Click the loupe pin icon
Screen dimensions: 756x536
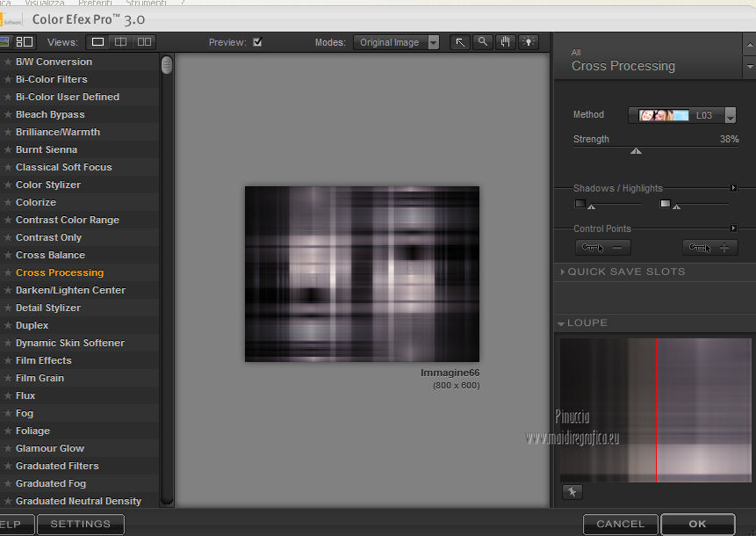572,492
